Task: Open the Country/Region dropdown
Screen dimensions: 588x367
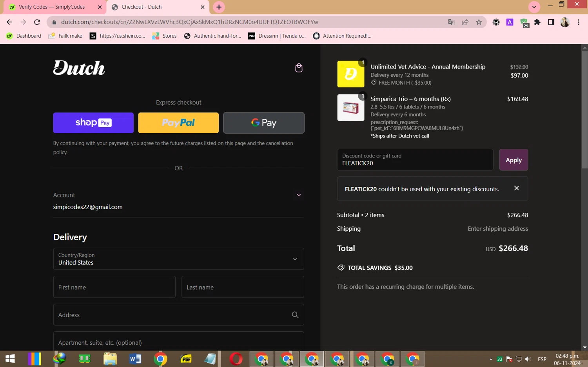Action: click(178, 259)
